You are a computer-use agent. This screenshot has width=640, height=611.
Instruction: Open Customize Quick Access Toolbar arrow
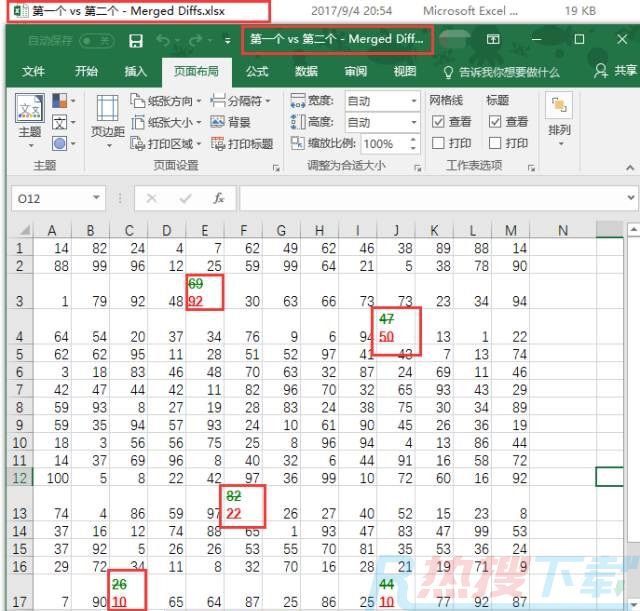[x=228, y=40]
